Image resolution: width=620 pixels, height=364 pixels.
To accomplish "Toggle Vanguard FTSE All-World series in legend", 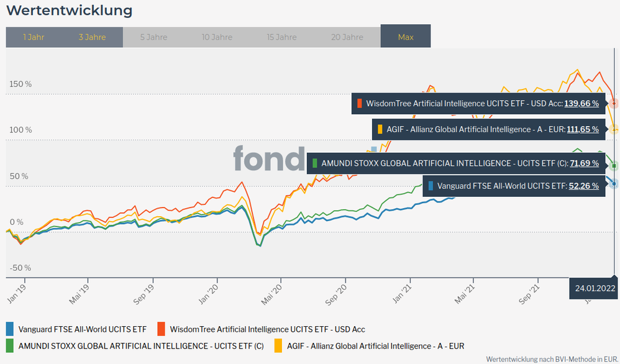I will tap(83, 329).
